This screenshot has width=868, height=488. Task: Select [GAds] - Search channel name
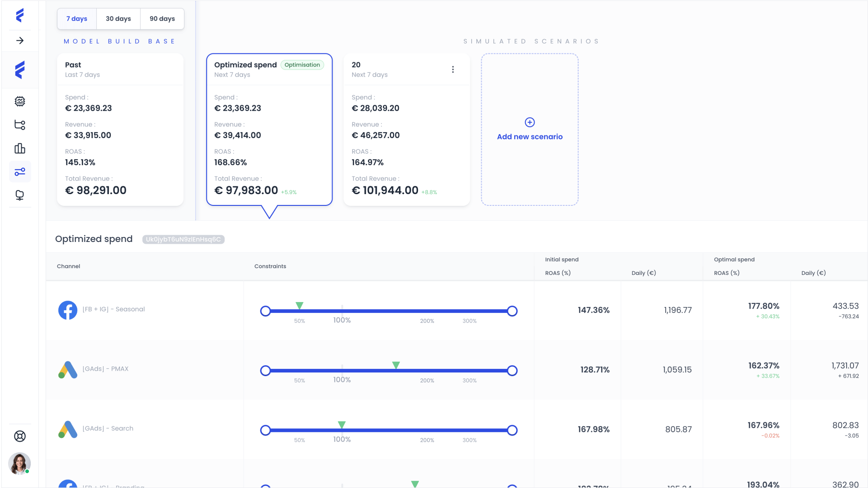pos(108,428)
